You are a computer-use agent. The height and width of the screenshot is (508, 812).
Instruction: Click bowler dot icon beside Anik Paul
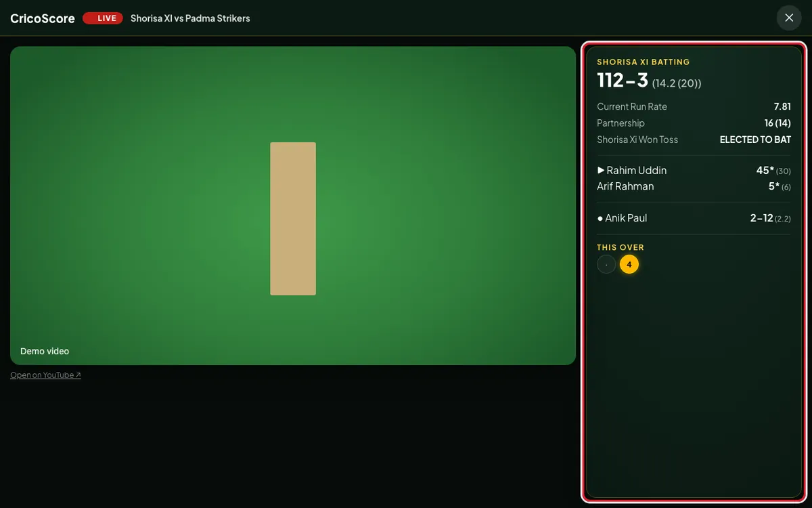600,219
